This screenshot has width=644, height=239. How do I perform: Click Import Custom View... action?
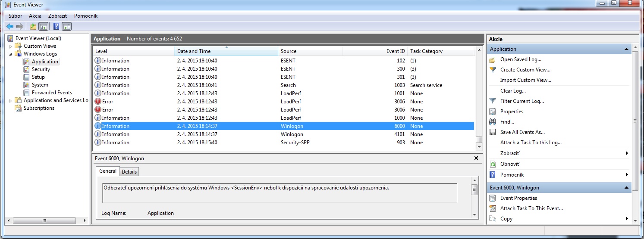click(525, 80)
